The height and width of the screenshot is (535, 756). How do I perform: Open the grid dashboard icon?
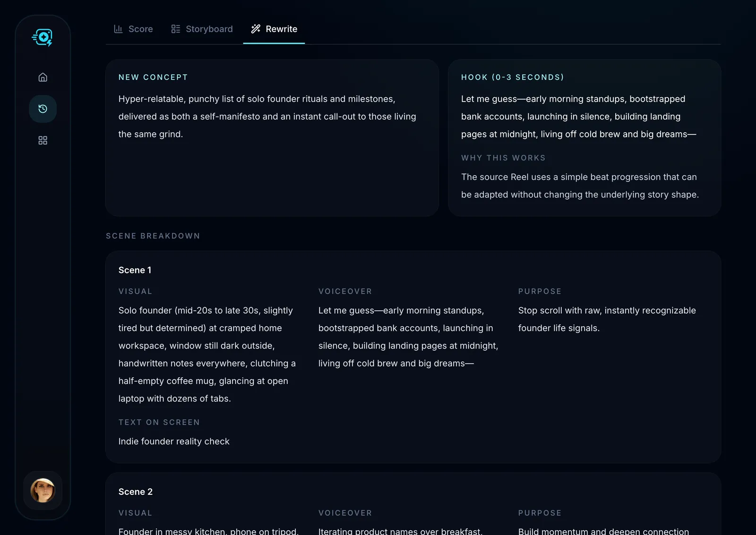coord(43,140)
